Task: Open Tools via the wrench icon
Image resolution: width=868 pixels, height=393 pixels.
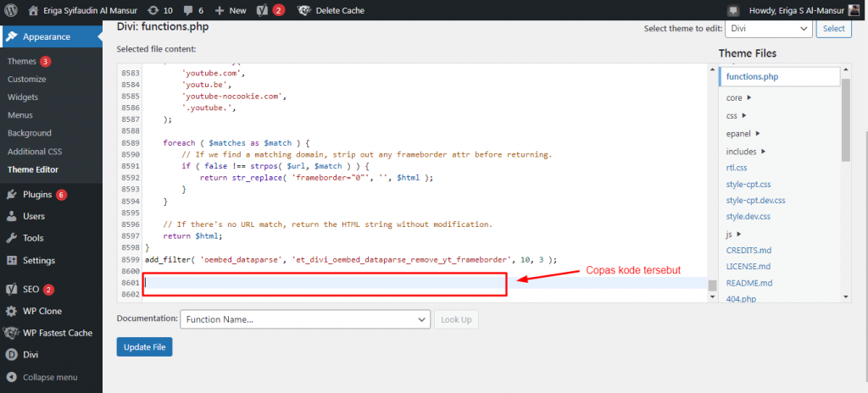Action: [12, 238]
